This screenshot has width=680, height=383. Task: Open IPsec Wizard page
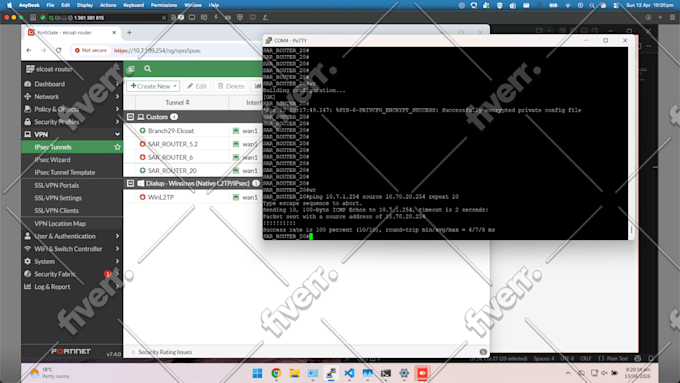pos(52,160)
